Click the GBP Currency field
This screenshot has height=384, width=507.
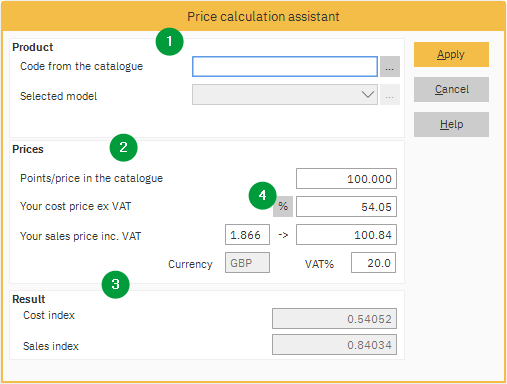[247, 263]
